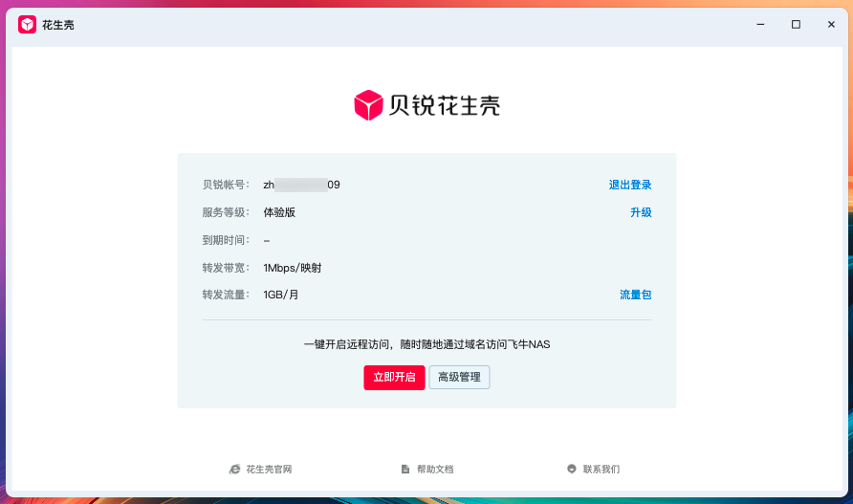Select the 体验版 service level text
This screenshot has height=504, width=853.
(x=279, y=212)
